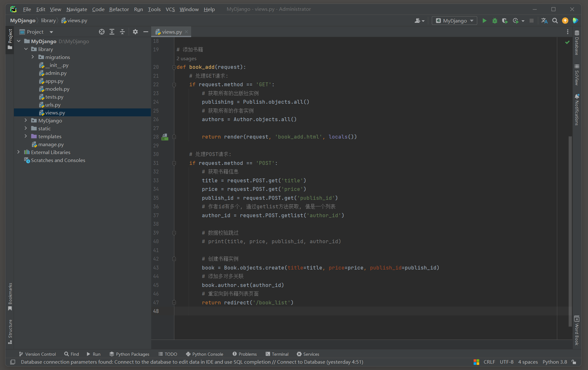
Task: Collapse the library folder
Action: point(26,49)
